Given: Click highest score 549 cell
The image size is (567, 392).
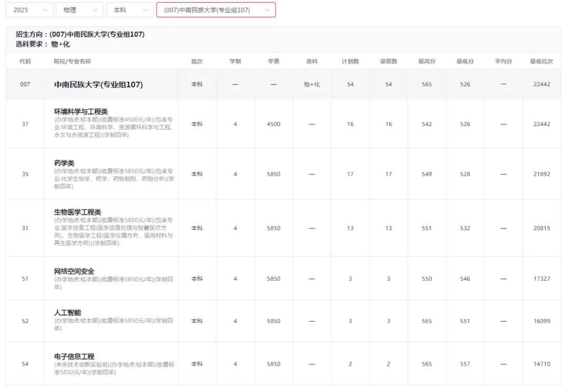Looking at the screenshot, I should (427, 174).
